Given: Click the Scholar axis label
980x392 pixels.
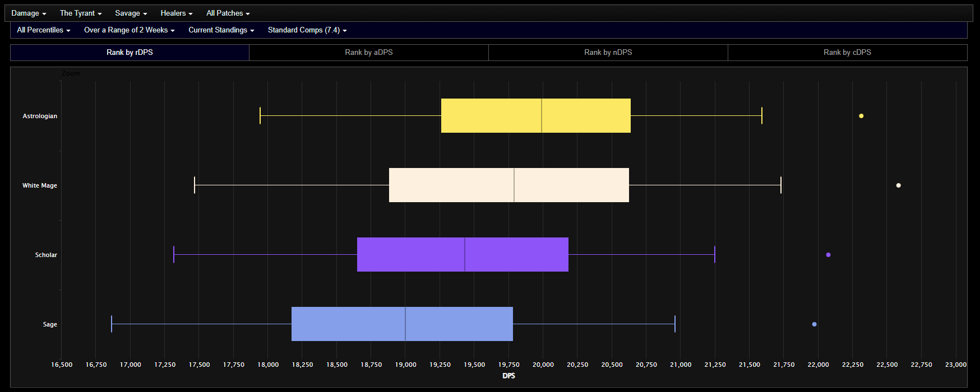Looking at the screenshot, I should 46,255.
